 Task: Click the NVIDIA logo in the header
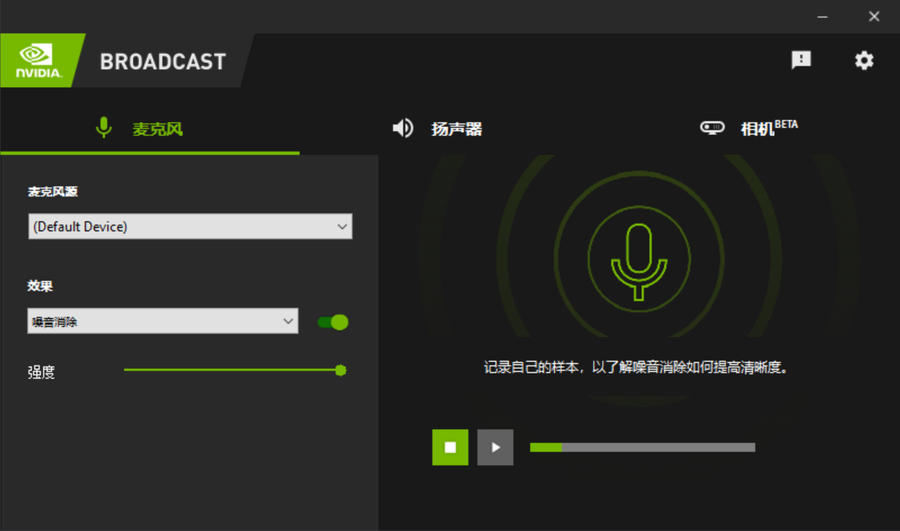click(x=38, y=60)
